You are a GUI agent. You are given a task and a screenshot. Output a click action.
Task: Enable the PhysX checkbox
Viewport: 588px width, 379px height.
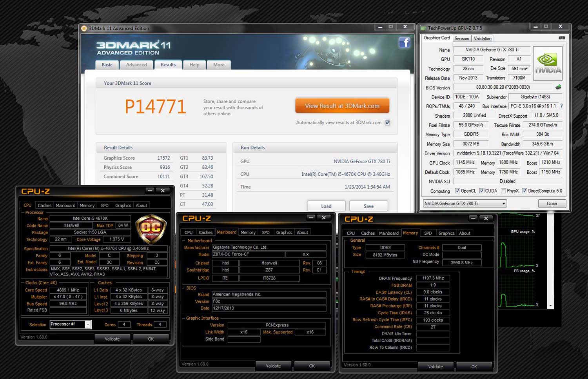pyautogui.click(x=503, y=191)
